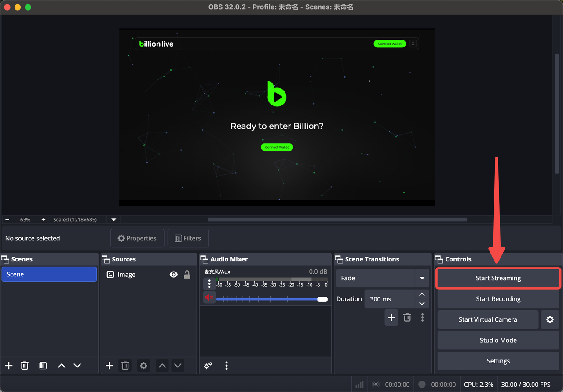Remove the selected scene with trash icon

click(25, 366)
